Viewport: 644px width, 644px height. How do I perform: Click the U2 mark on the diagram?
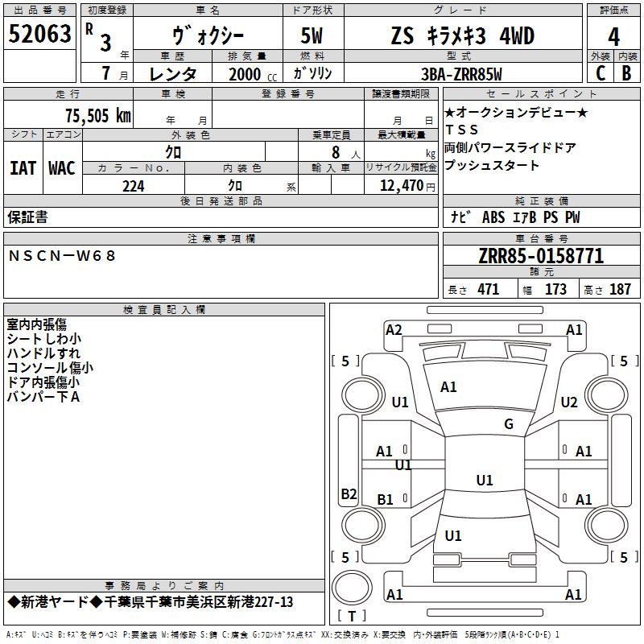tap(569, 402)
